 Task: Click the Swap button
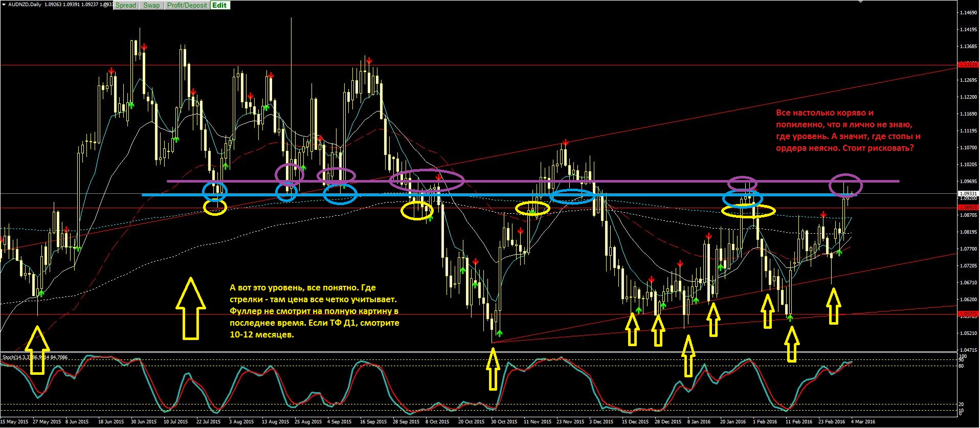tap(151, 5)
